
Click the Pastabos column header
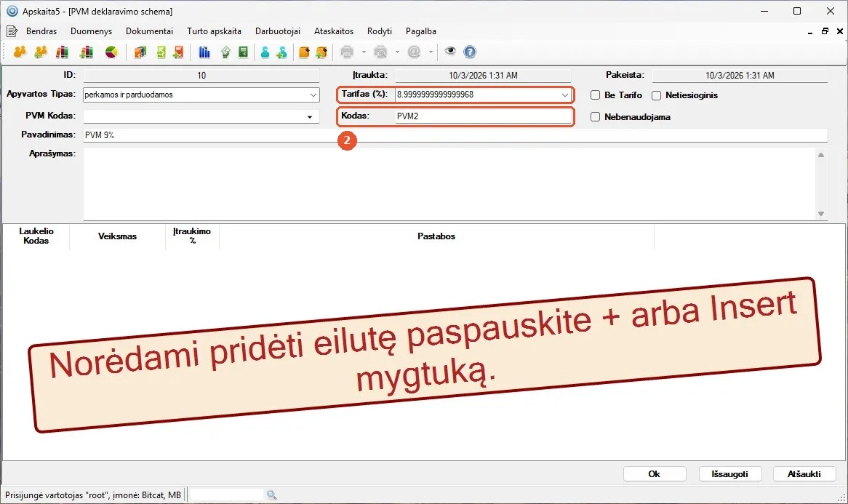[x=436, y=236]
